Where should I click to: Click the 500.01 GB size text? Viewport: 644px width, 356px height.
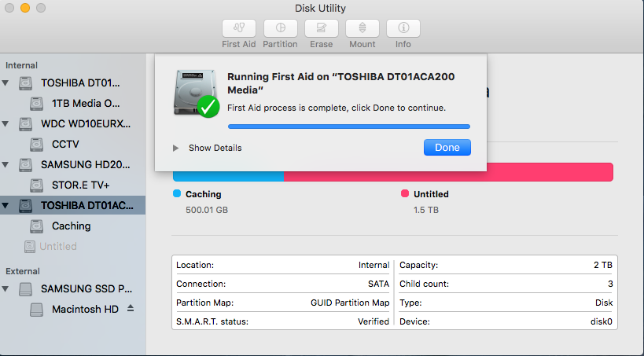click(207, 210)
